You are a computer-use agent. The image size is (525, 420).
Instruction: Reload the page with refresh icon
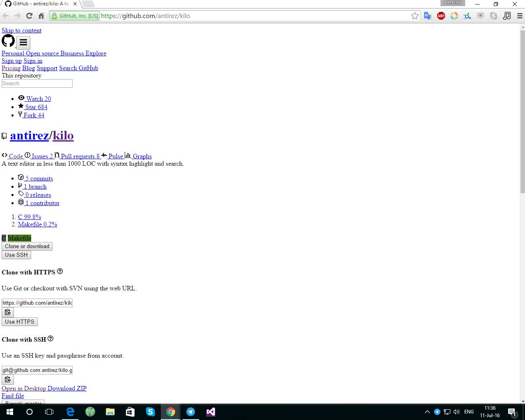tap(29, 16)
